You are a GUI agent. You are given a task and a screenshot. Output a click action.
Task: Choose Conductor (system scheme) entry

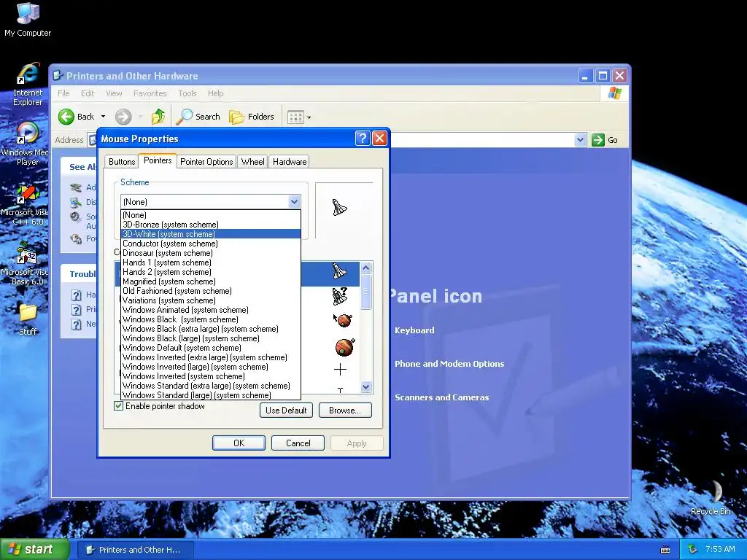(x=211, y=244)
